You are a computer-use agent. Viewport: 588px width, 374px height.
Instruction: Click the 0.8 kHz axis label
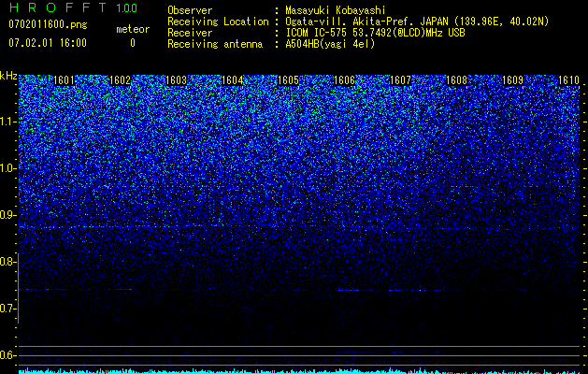(7, 262)
